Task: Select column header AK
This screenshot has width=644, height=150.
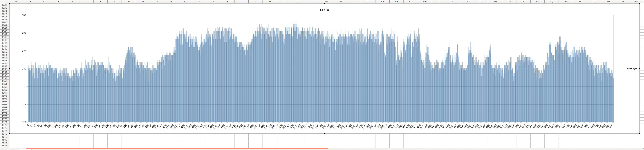Action: coord(467,2)
